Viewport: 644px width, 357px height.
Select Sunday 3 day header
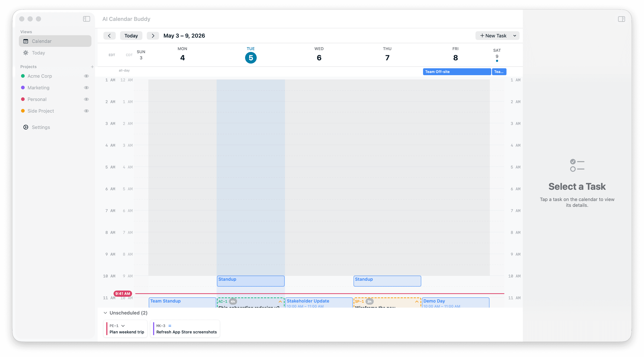tap(141, 55)
